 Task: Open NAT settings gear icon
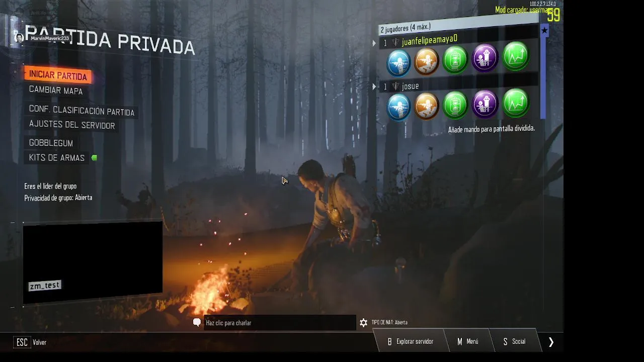pos(363,323)
